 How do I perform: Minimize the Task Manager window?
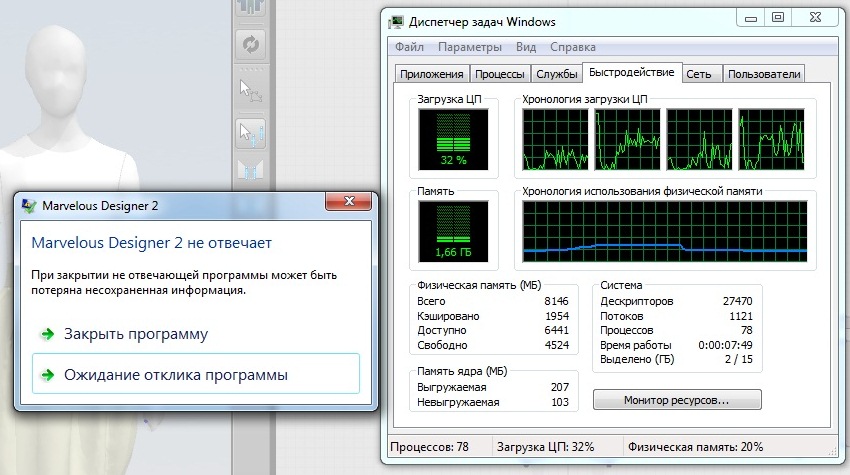point(751,18)
